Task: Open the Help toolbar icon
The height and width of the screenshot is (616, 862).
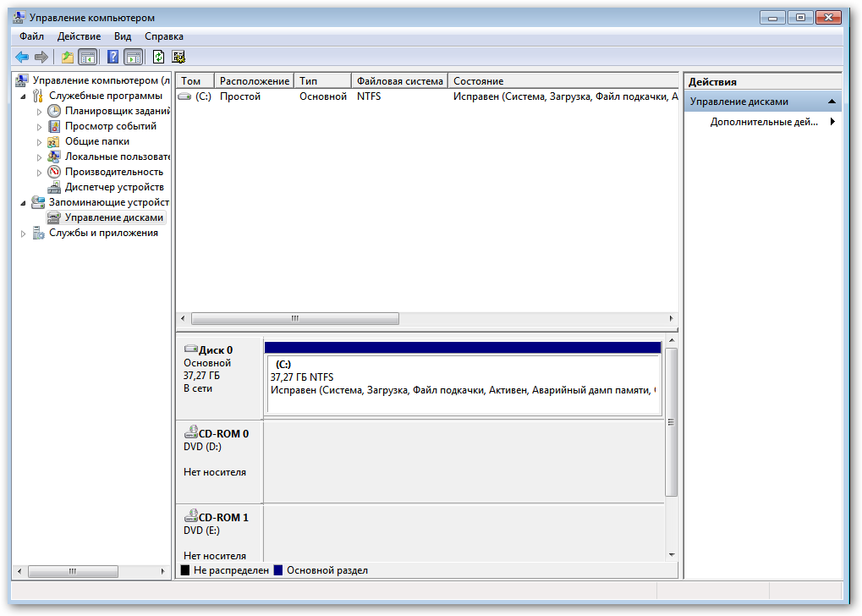Action: coord(113,57)
